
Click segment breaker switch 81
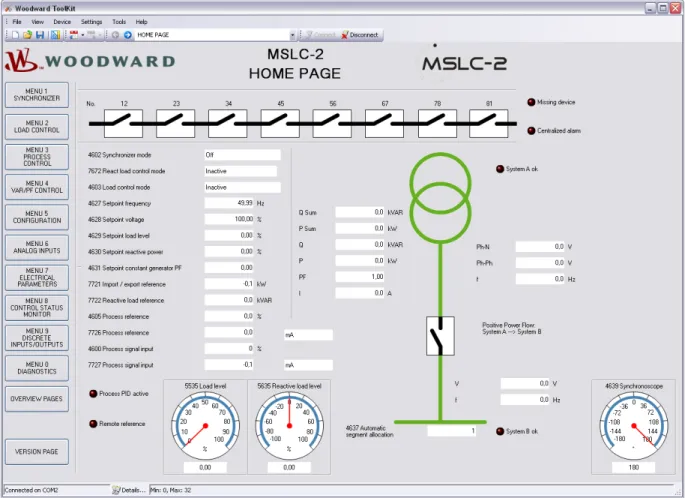[x=488, y=124]
